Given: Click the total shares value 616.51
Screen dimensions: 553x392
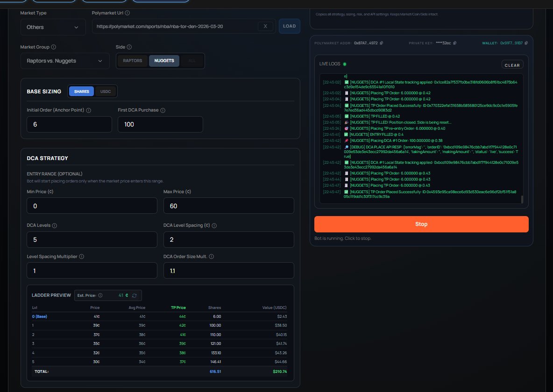Looking at the screenshot, I should tap(215, 371).
